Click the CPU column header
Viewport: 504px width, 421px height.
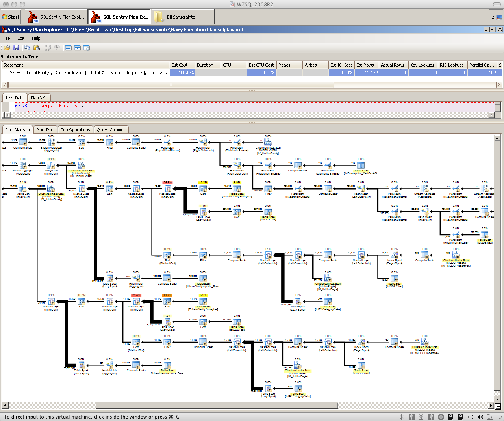pyautogui.click(x=234, y=65)
